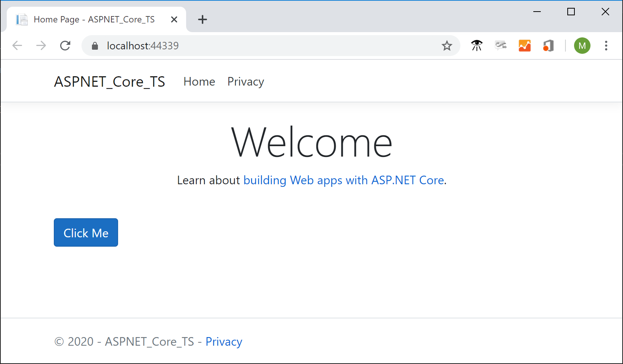Open the Privacy link in footer
This screenshot has height=364, width=623.
[223, 341]
